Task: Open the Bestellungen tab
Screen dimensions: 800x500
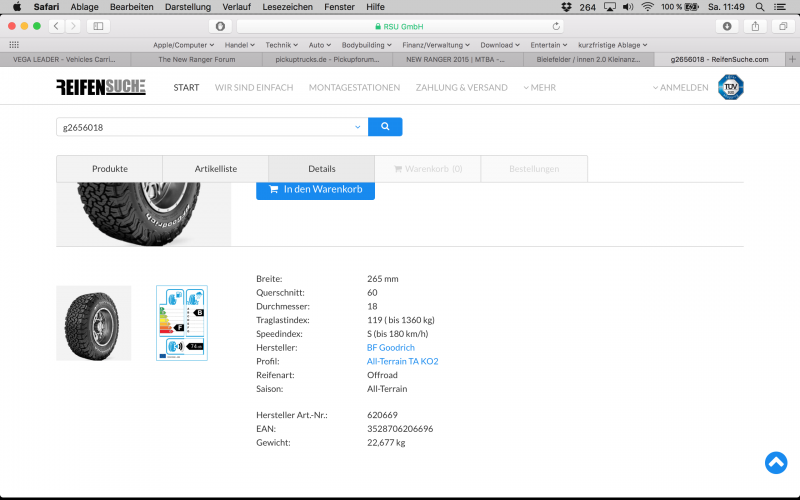Action: click(x=534, y=169)
